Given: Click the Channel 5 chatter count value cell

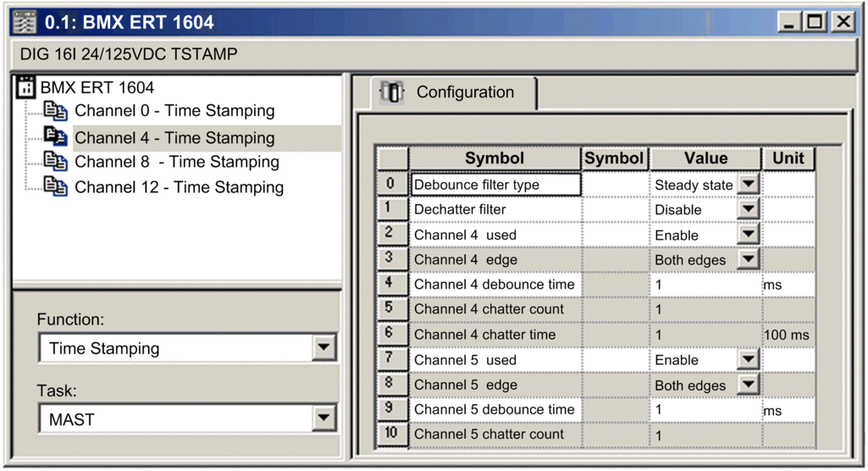Looking at the screenshot, I should pyautogui.click(x=705, y=435).
